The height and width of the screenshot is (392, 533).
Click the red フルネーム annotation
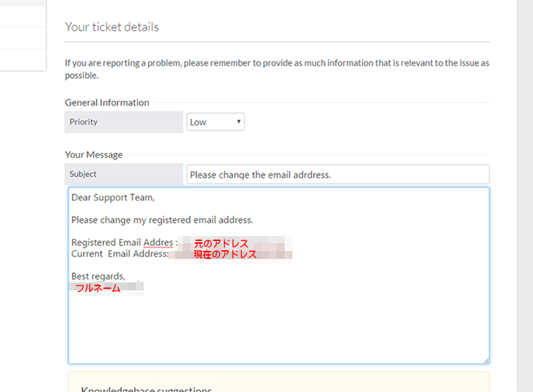[98, 288]
